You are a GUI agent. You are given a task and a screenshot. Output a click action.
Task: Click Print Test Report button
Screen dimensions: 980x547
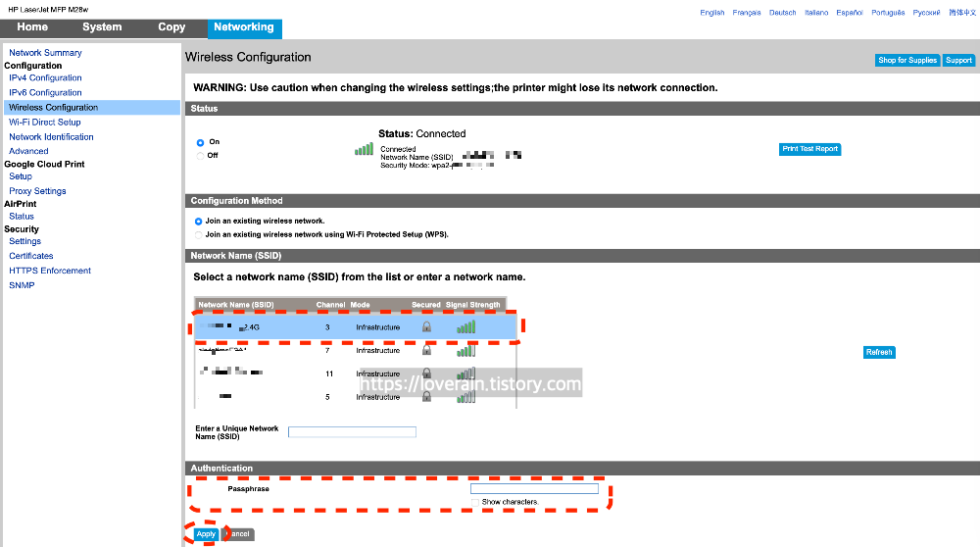[x=809, y=149]
